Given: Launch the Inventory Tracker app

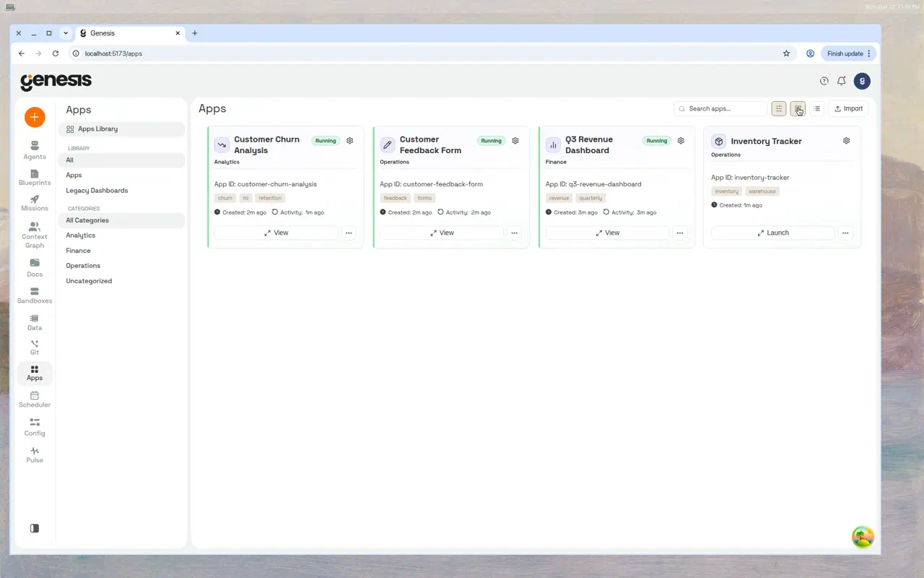Looking at the screenshot, I should pyautogui.click(x=773, y=233).
